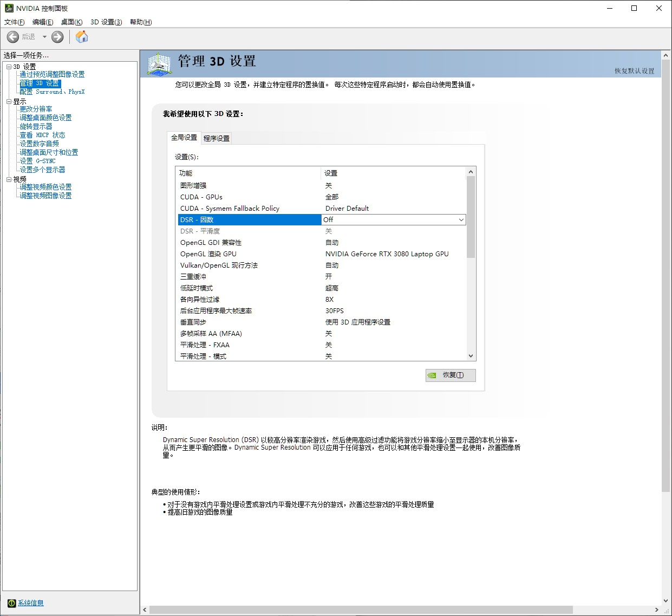Open the 系统信息 link
Image resolution: width=672 pixels, height=616 pixels.
click(31, 603)
